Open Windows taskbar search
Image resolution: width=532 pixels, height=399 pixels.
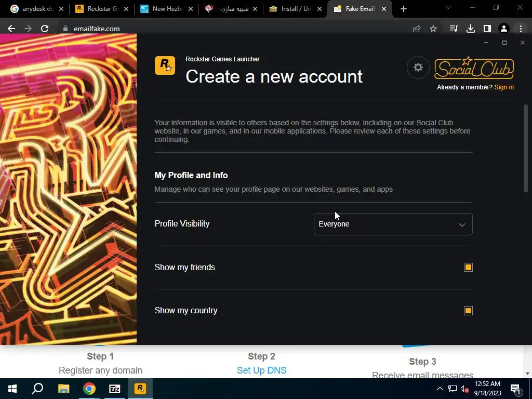click(37, 389)
